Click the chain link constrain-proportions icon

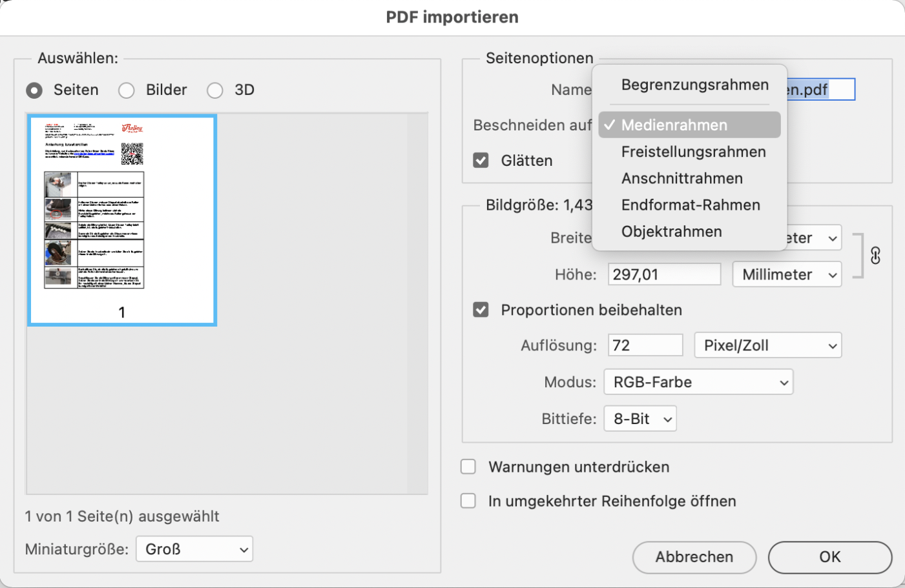coord(875,256)
